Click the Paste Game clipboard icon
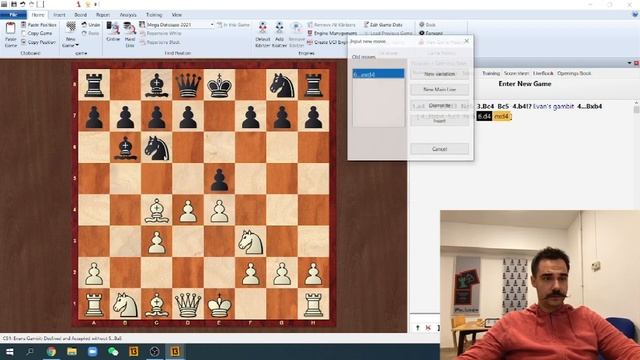This screenshot has height=360, width=640. [10, 29]
